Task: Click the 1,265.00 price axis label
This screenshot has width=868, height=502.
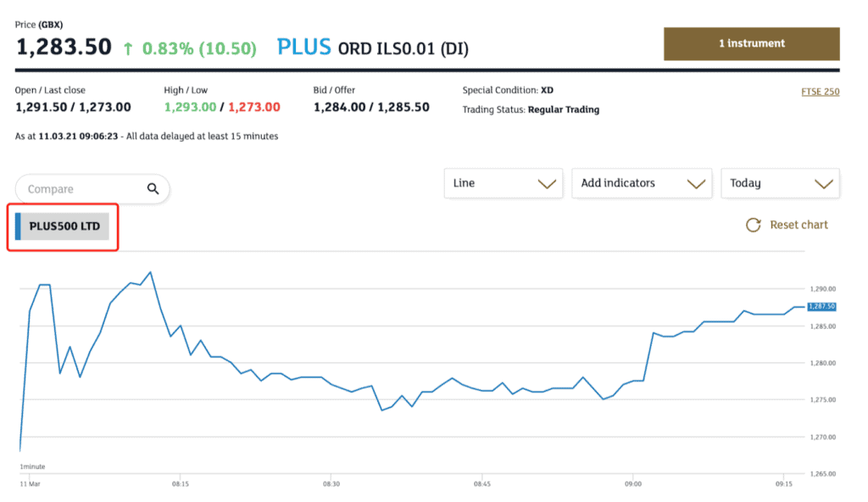Action: (822, 474)
